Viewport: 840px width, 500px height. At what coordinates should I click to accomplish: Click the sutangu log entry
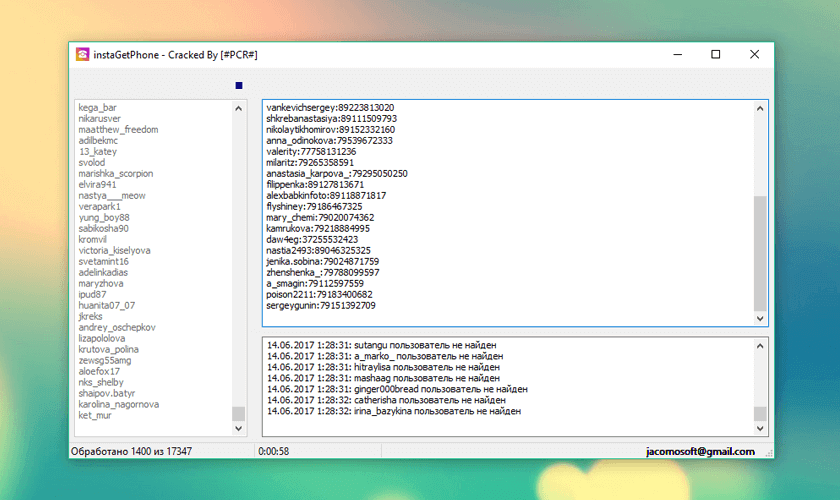click(381, 345)
